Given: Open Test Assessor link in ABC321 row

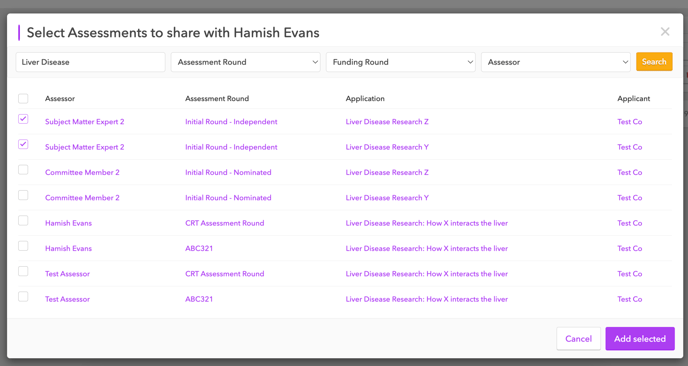Looking at the screenshot, I should pos(67,299).
